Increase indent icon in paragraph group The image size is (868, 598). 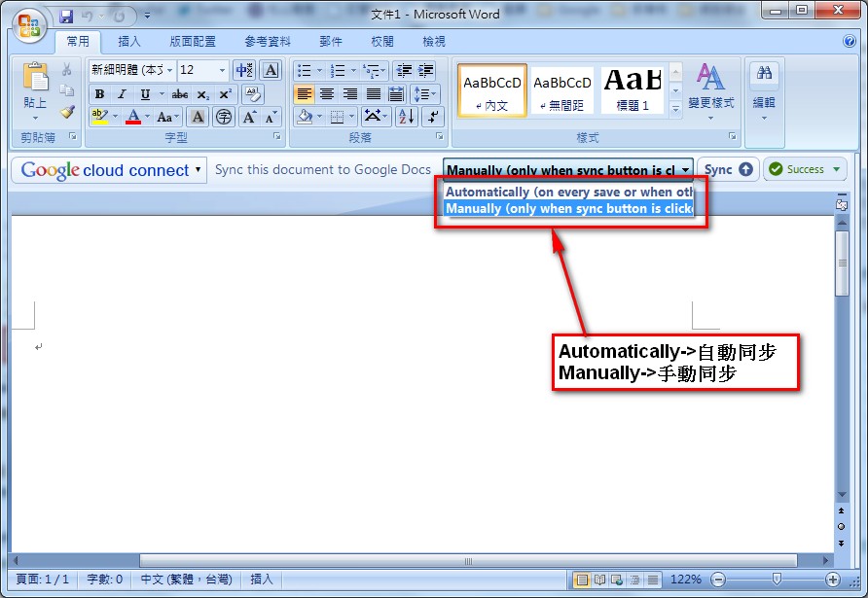425,71
